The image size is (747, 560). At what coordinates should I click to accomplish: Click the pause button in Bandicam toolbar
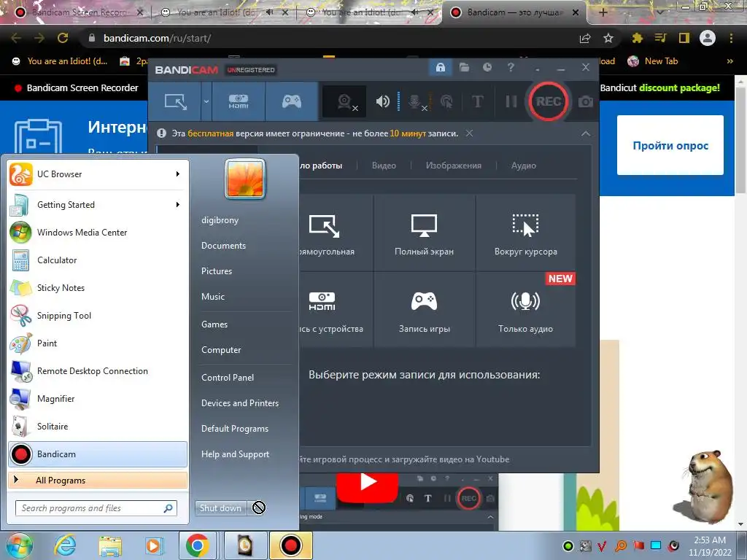[511, 101]
